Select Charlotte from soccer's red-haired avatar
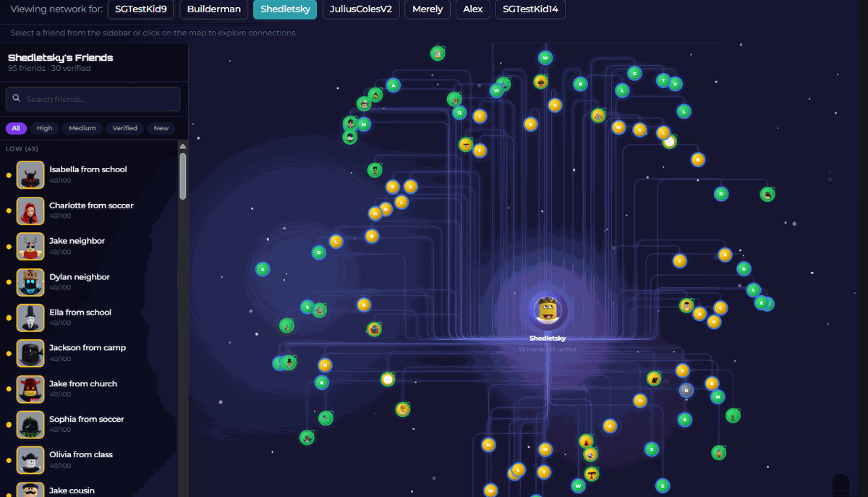Viewport: 868px width, 497px height. click(x=30, y=211)
